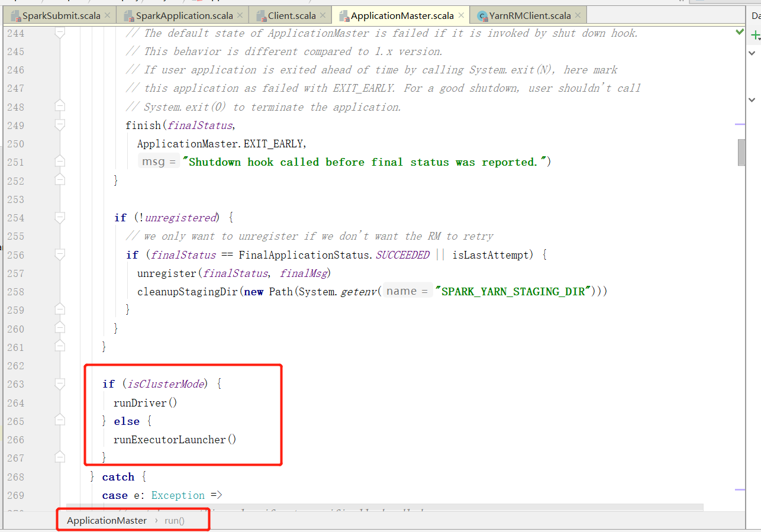Screen dimensions: 761x532
Task: Toggle the fold marker at line 260
Action: [59, 328]
